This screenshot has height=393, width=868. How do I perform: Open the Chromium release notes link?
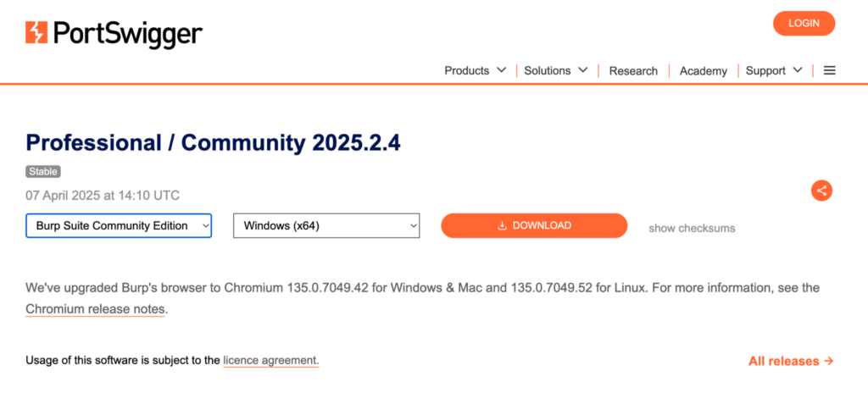tap(95, 309)
